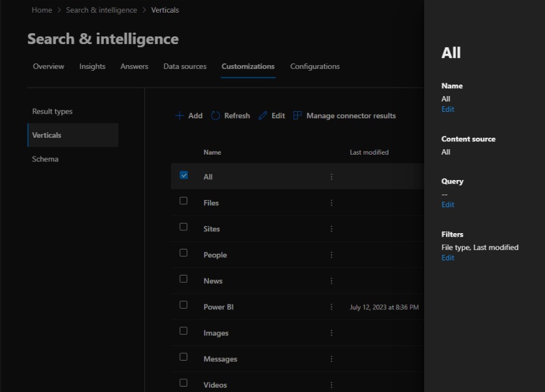This screenshot has width=545, height=392.
Task: Open the Messages vertical name
Action: pyautogui.click(x=221, y=359)
